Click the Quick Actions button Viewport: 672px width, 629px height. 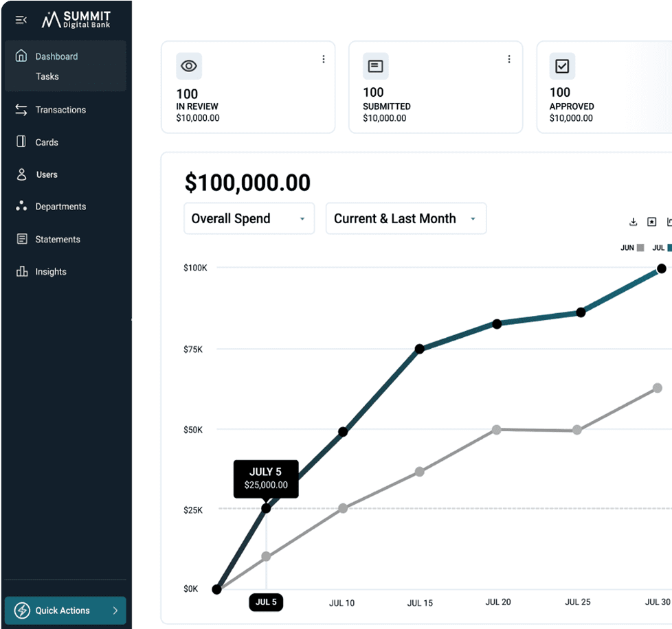coord(65,610)
